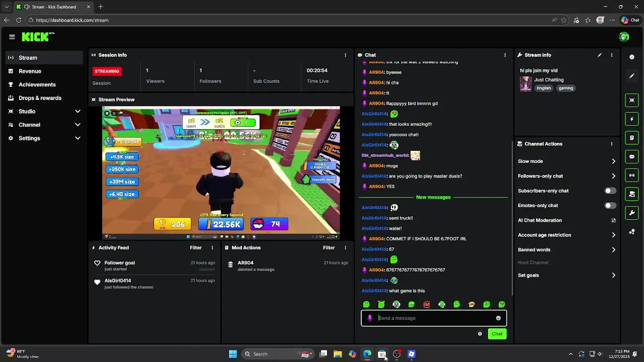
Task: Toggle the wrench stream info widget icon
Action: [x=632, y=213]
